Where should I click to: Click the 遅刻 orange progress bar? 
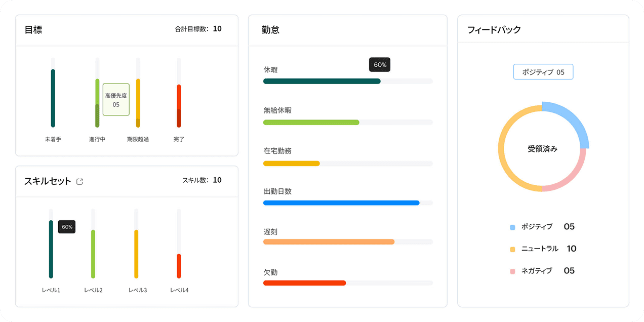click(x=329, y=242)
